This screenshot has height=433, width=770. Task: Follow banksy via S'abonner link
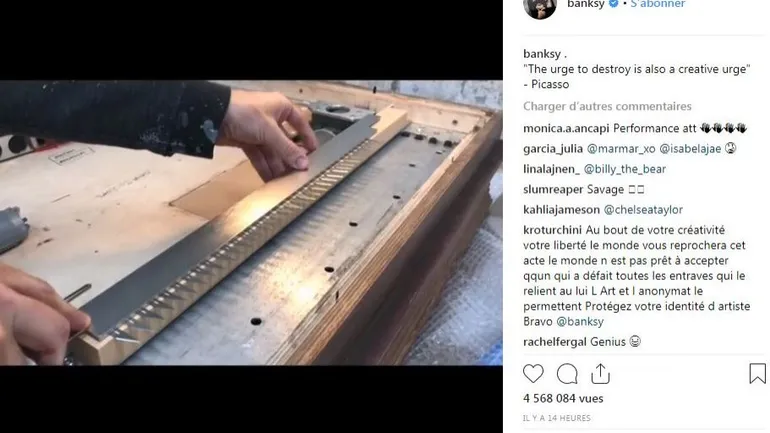[x=658, y=4]
